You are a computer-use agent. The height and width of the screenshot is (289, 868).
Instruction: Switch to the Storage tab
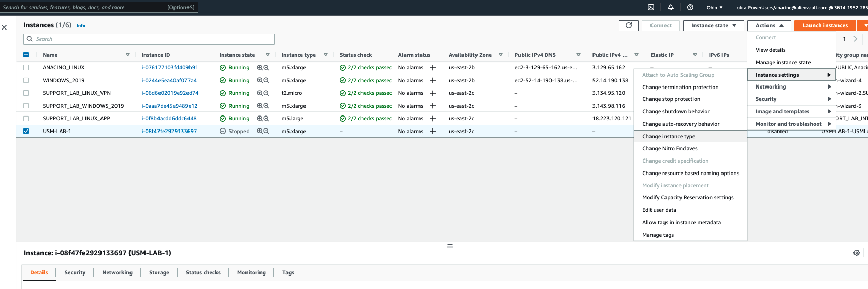click(x=159, y=272)
